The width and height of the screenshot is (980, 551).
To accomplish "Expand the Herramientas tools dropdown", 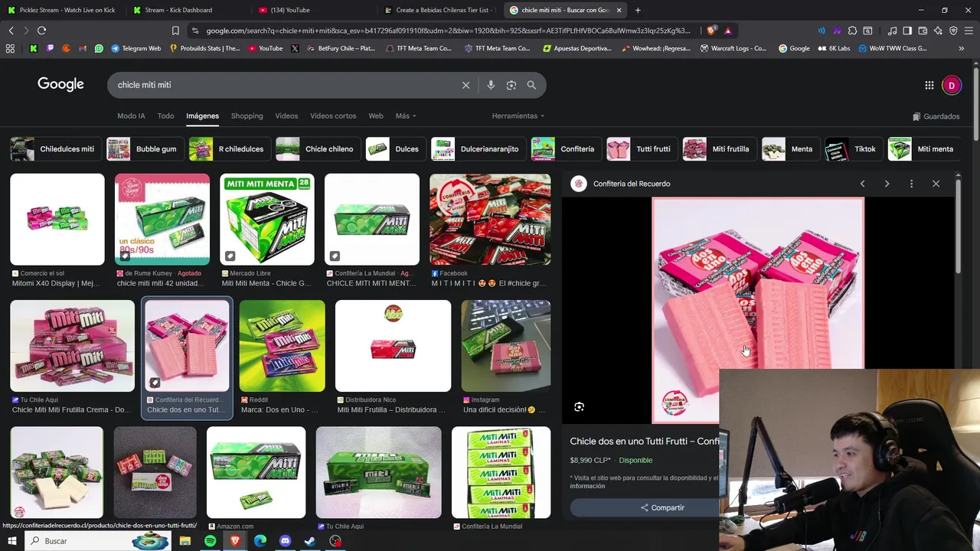I will pyautogui.click(x=518, y=116).
